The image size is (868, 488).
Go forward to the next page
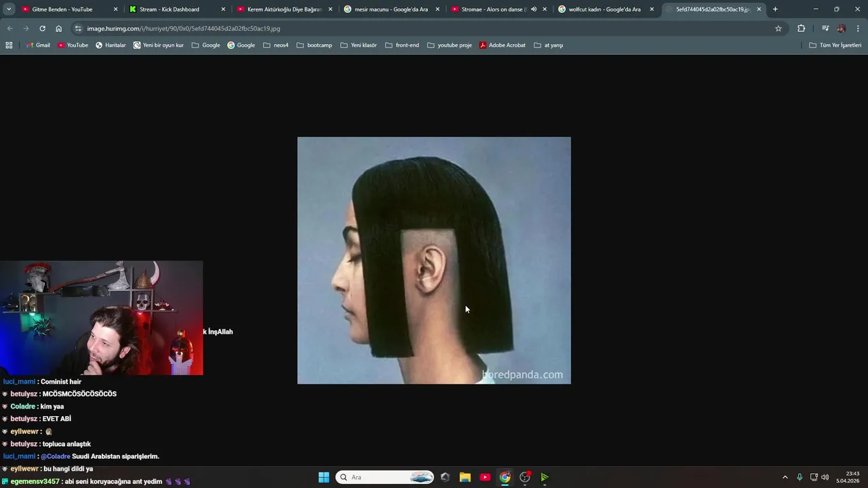point(26,28)
